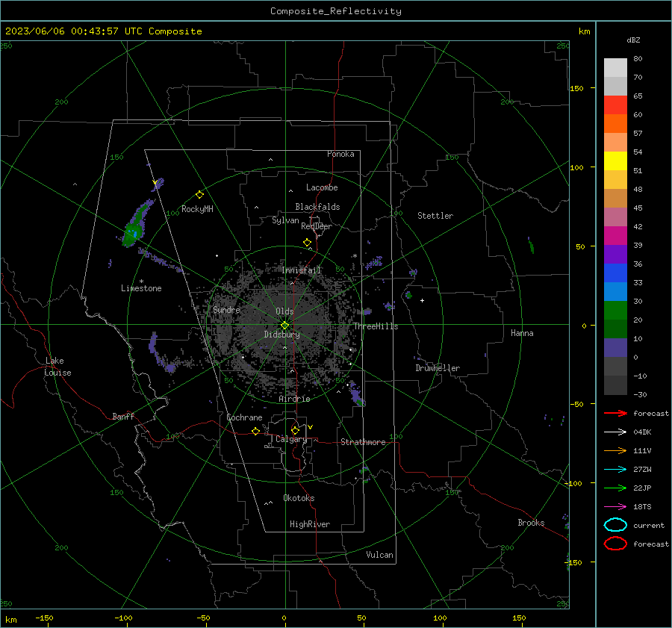Click the Blackfalds city label
The width and height of the screenshot is (672, 628).
[x=317, y=207]
